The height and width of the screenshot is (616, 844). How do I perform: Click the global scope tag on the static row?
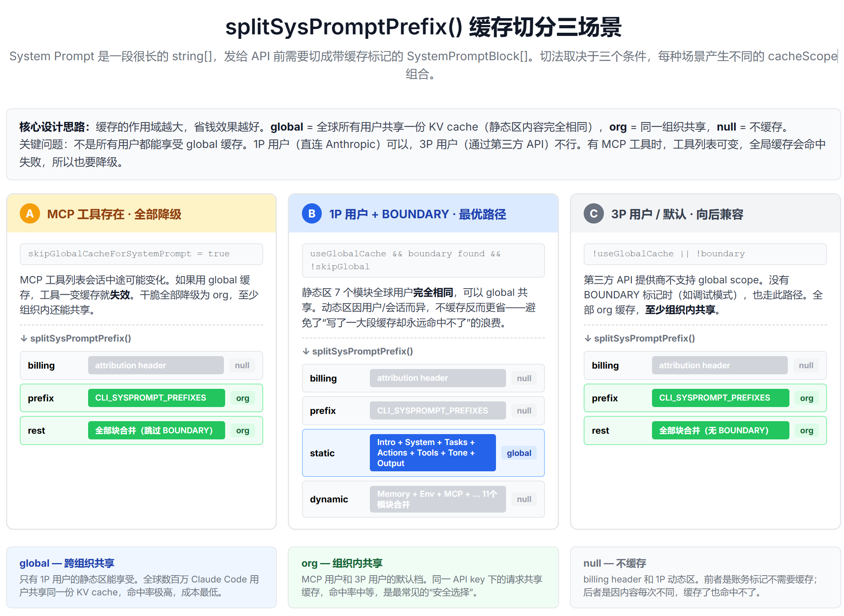tap(519, 453)
